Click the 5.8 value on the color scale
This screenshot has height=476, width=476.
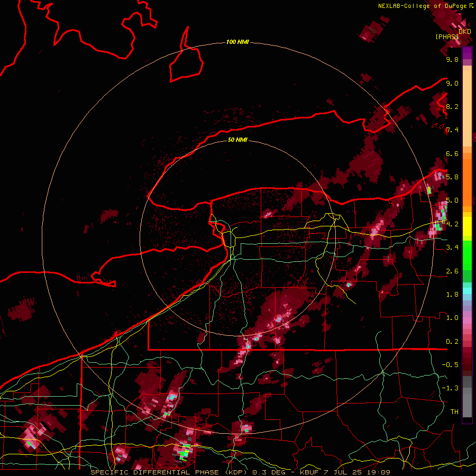[x=452, y=177]
